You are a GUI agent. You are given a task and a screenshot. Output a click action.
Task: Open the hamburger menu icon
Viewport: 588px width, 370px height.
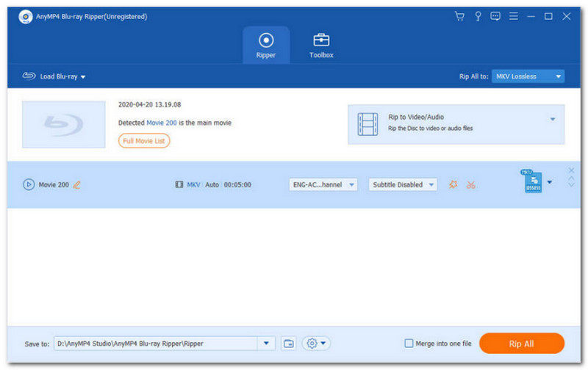[513, 16]
